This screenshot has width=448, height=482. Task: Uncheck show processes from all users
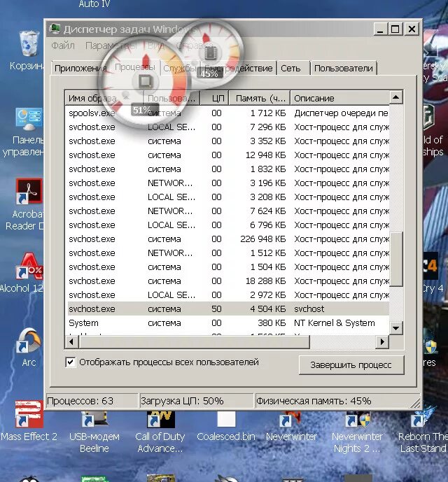[71, 362]
